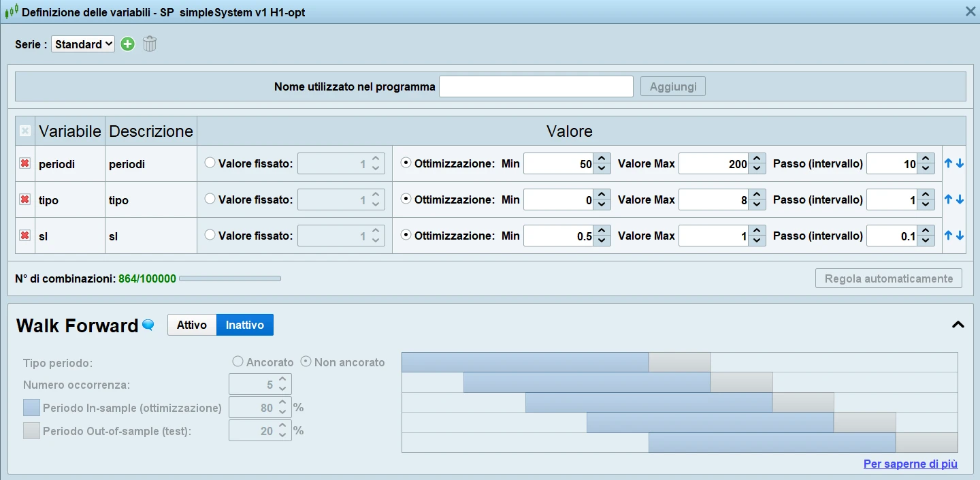Image resolution: width=980 pixels, height=480 pixels.
Task: Delete the sl variable row
Action: (24, 236)
